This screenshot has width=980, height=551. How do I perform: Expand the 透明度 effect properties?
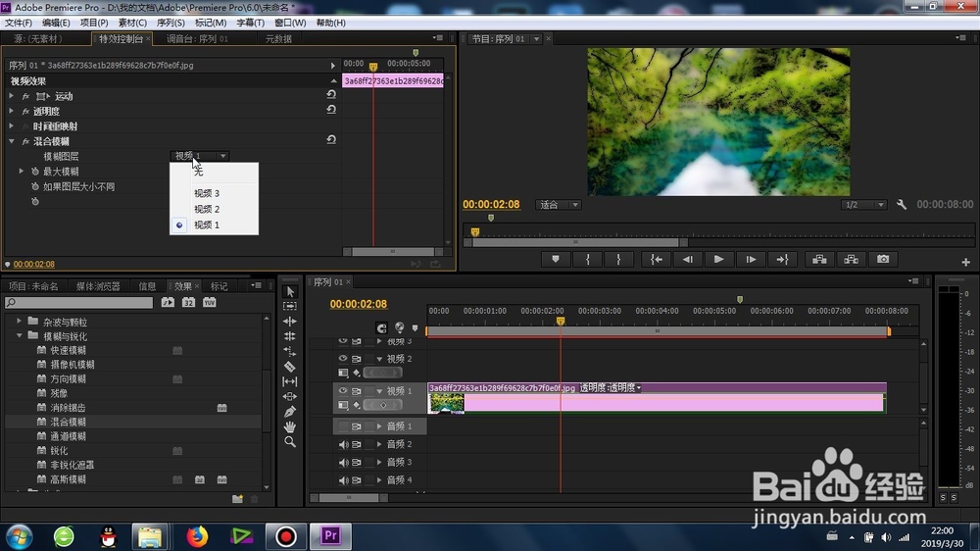11,111
